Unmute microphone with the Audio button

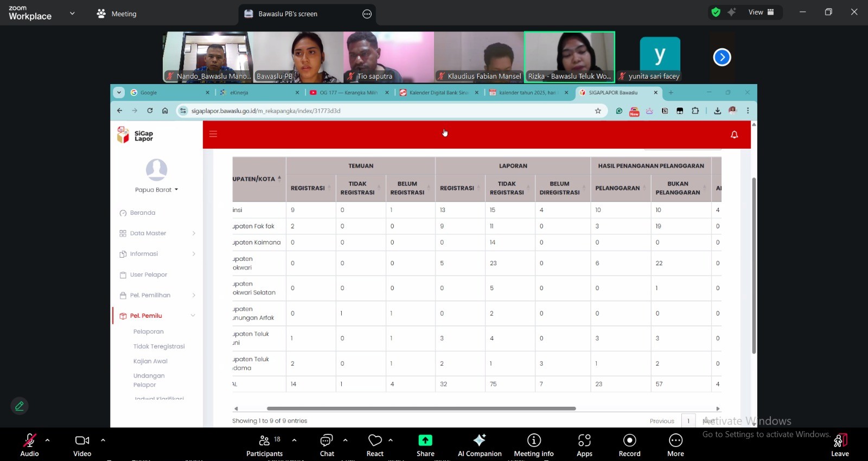29,441
